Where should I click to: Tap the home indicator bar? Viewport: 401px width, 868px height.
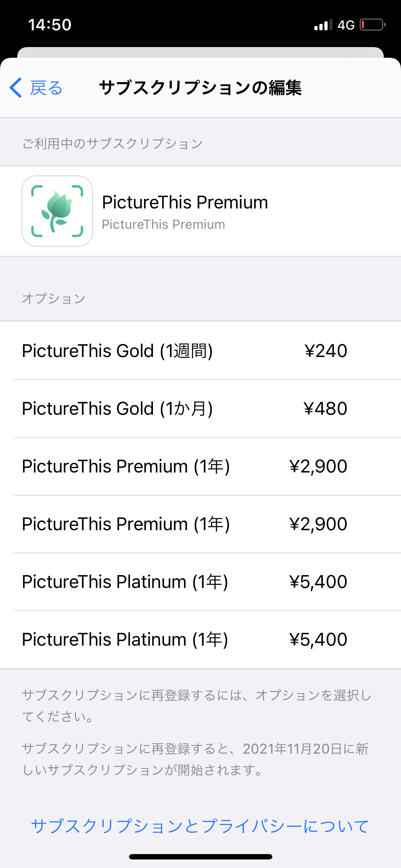point(200,857)
